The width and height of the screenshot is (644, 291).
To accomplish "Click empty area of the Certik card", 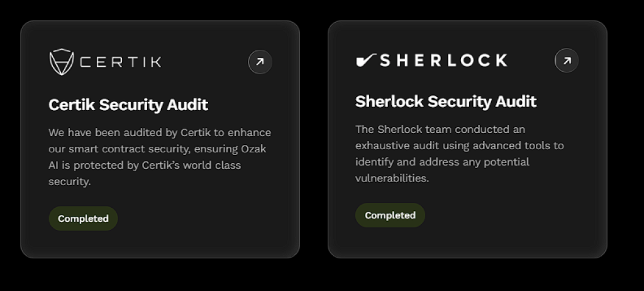I will (208, 227).
